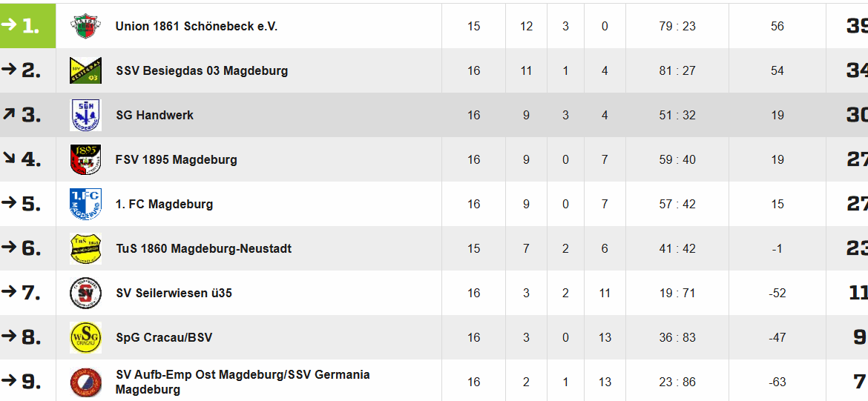The image size is (868, 401).
Task: Select the SpG Cracau/BSV team name
Action: click(x=164, y=337)
